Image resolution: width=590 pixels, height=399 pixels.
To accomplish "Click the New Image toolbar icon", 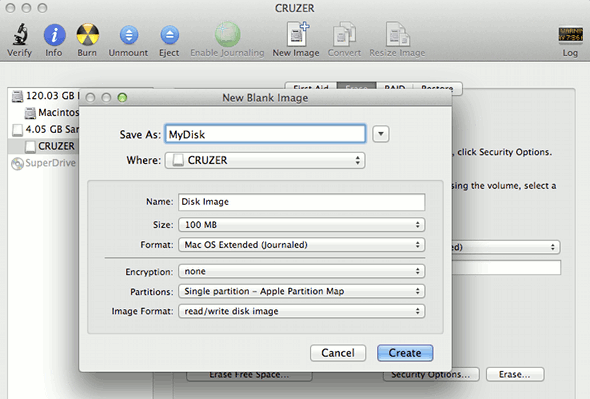I will click(x=297, y=35).
